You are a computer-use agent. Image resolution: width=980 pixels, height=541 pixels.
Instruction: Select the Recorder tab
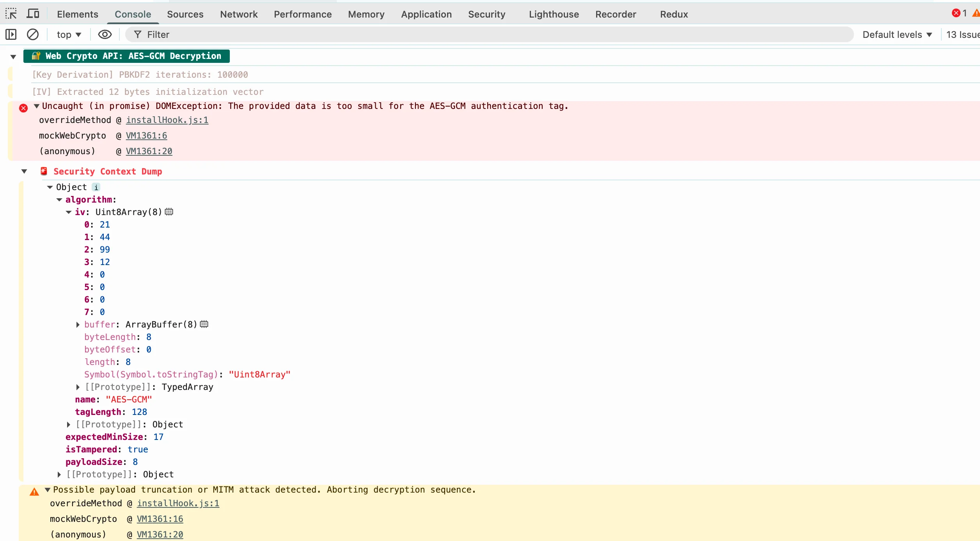click(616, 14)
